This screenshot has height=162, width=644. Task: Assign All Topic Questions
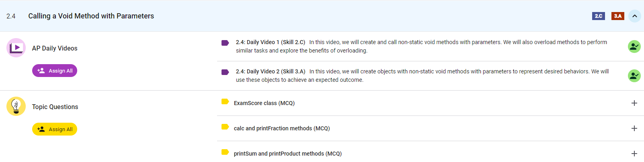click(55, 129)
